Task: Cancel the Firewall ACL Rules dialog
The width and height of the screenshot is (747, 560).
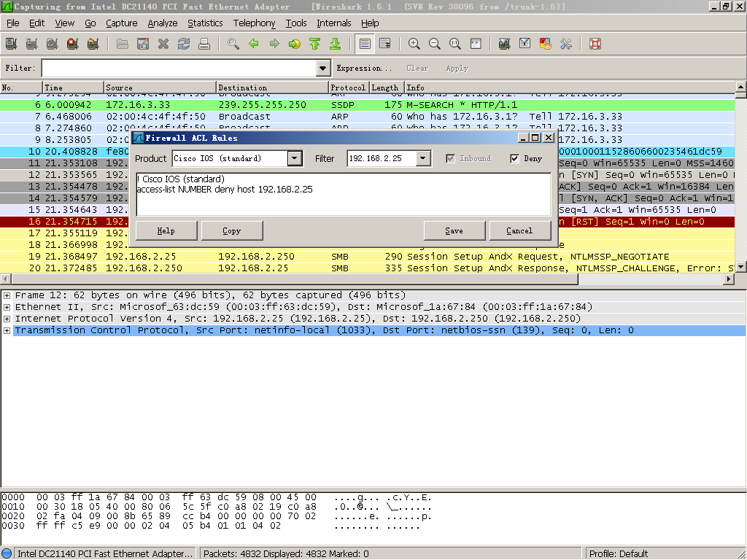Action: click(x=519, y=230)
